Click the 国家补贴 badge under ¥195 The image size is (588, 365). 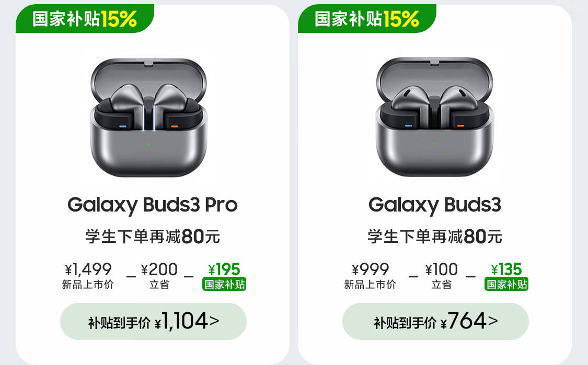point(224,285)
